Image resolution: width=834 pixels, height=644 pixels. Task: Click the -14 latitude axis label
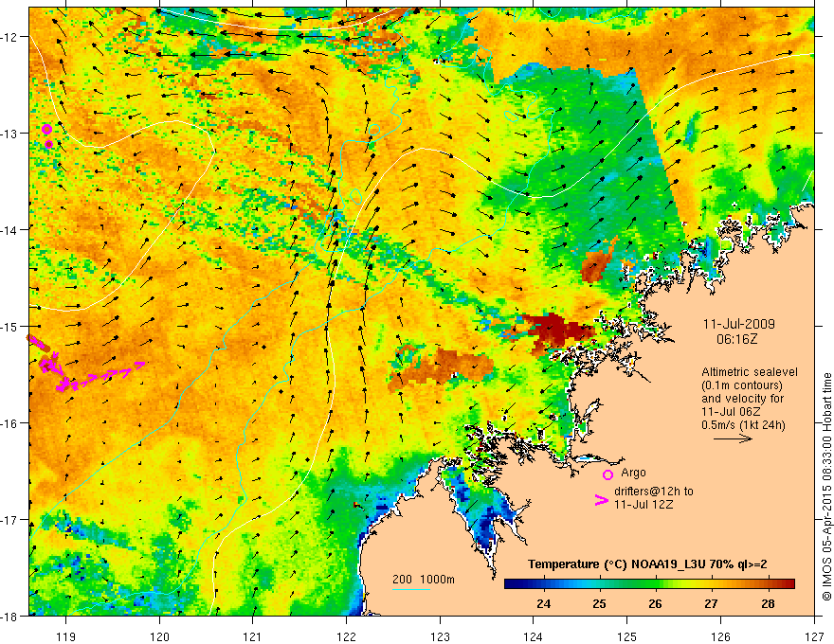point(9,230)
